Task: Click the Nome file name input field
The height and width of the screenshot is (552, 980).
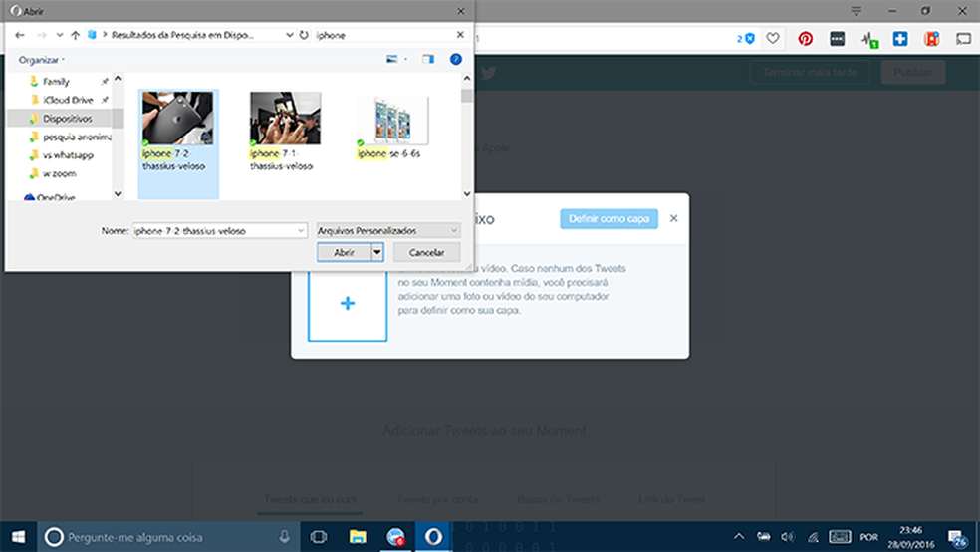Action: click(x=214, y=230)
